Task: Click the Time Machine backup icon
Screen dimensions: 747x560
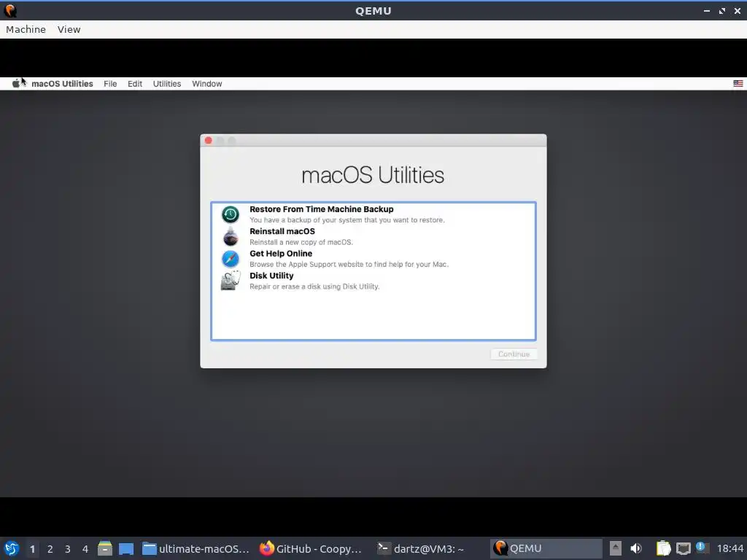Action: click(x=231, y=214)
